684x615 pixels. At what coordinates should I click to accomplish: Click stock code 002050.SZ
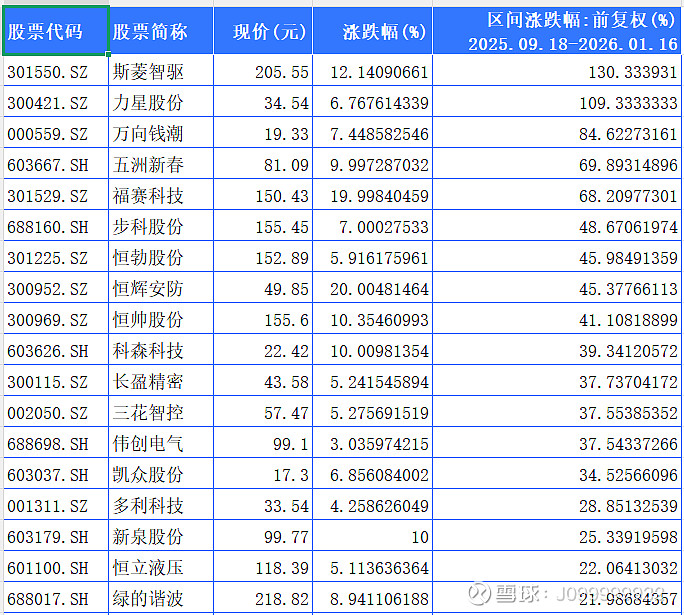click(48, 413)
